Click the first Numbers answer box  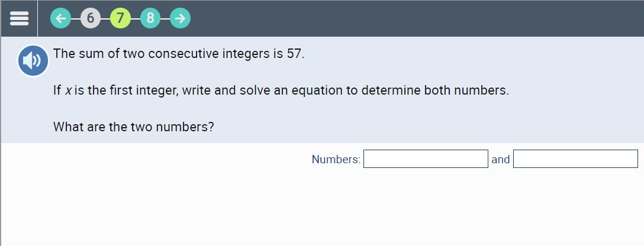(426, 159)
